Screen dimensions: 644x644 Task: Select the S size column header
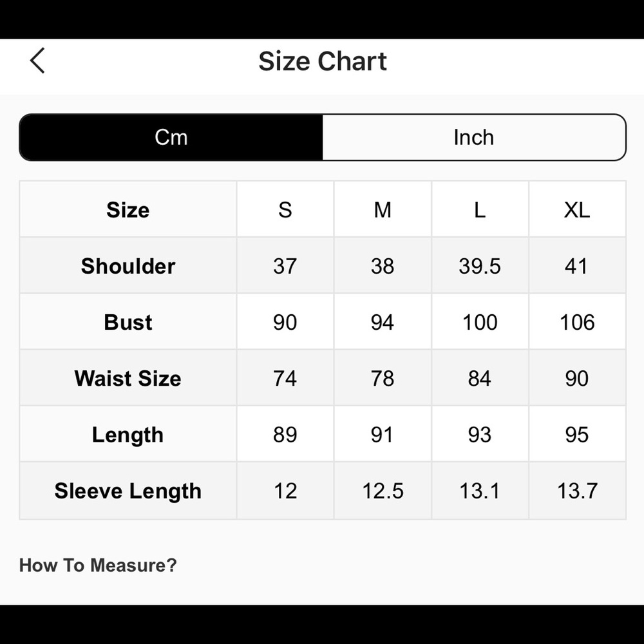click(x=285, y=210)
